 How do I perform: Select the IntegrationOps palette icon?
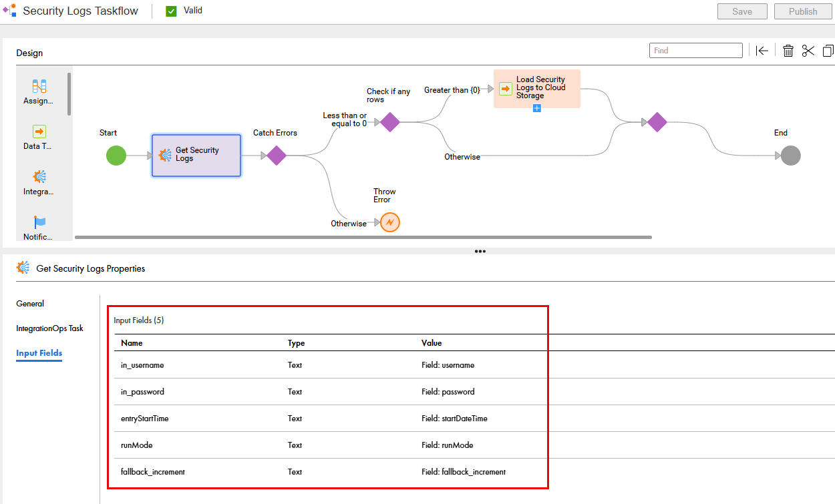[39, 177]
